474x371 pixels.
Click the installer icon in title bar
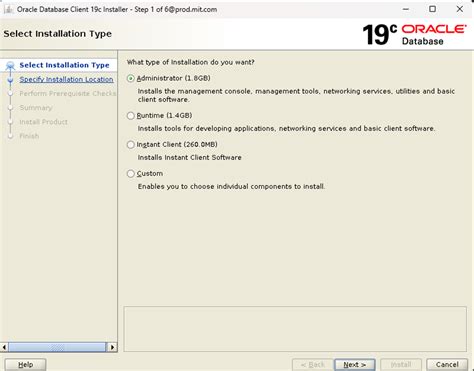8,10
